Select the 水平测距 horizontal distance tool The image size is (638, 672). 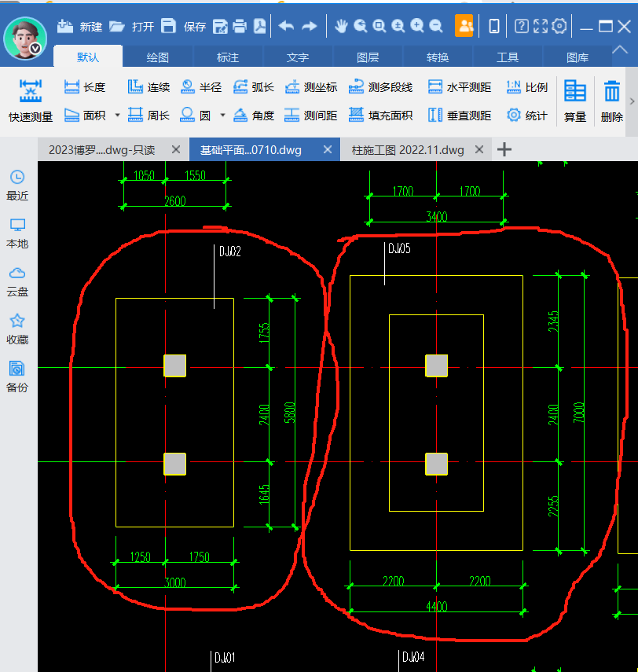pyautogui.click(x=460, y=87)
